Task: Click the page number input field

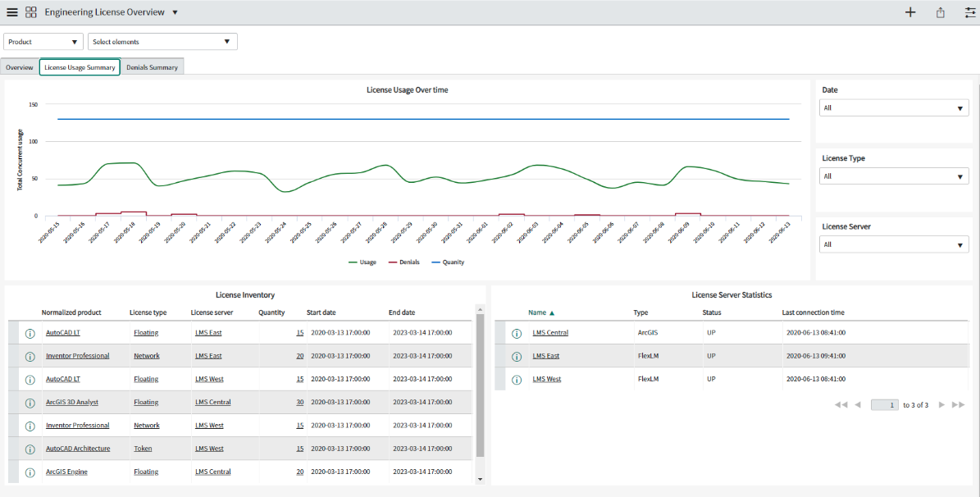Action: (884, 405)
